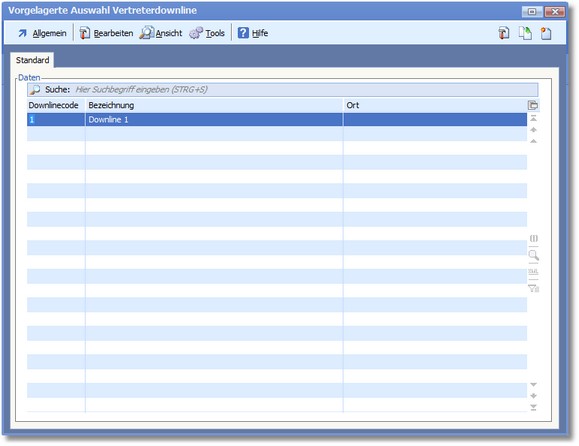579x446 pixels.
Task: Open the Ansicht menu with magnifier icon
Action: [x=161, y=33]
